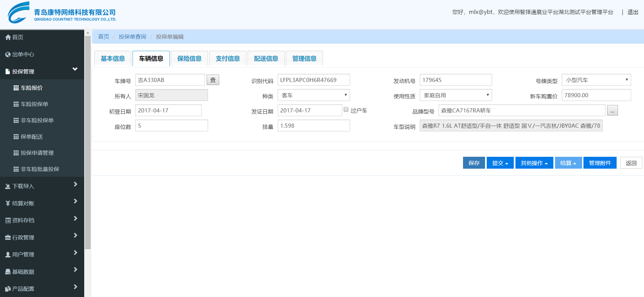Click the grid icon next to 车险报价

[x=16, y=88]
